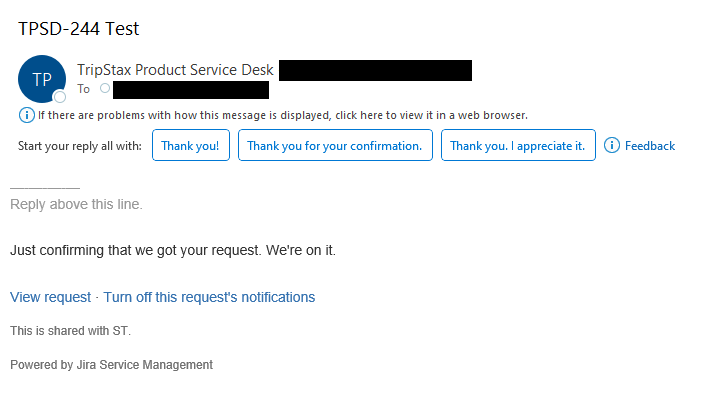The width and height of the screenshot is (715, 406).
Task: Select "Thank you for your confirmation." reply
Action: (335, 146)
